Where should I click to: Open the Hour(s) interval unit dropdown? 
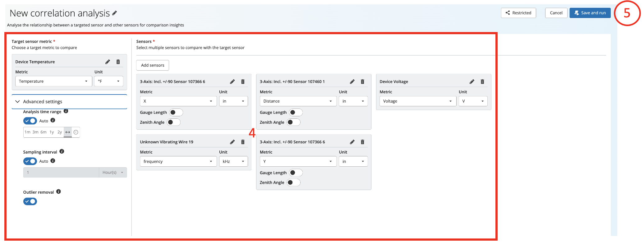(113, 173)
